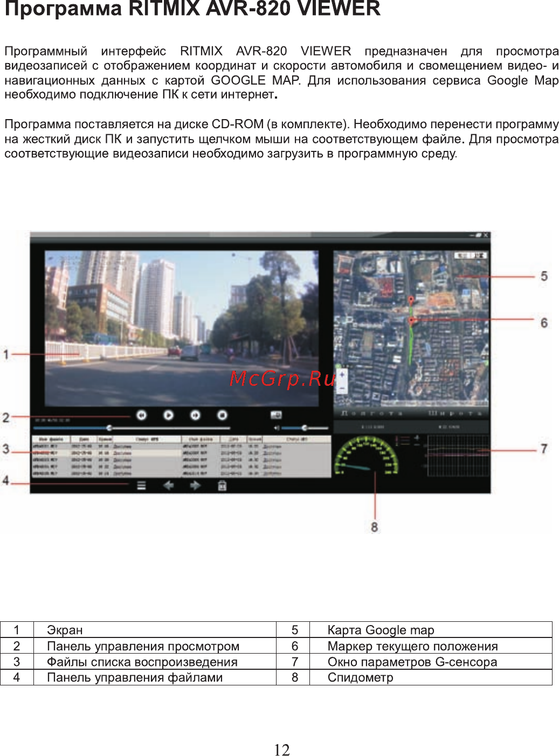Go to next file with the forward arrow
Viewport: 559px width, 756px height.
click(195, 485)
